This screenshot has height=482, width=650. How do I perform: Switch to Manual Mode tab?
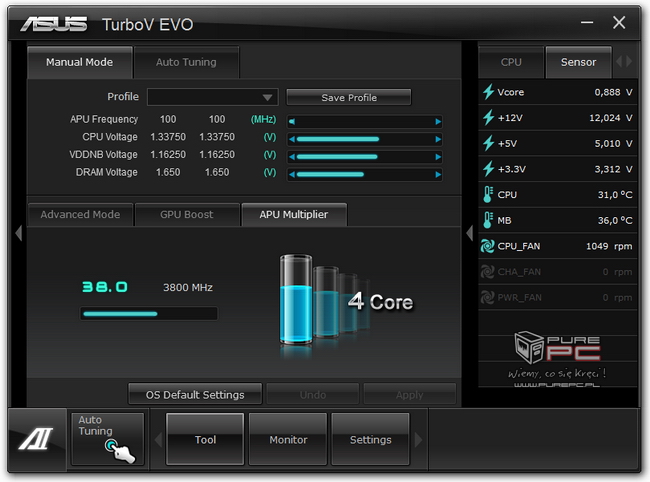(x=80, y=62)
